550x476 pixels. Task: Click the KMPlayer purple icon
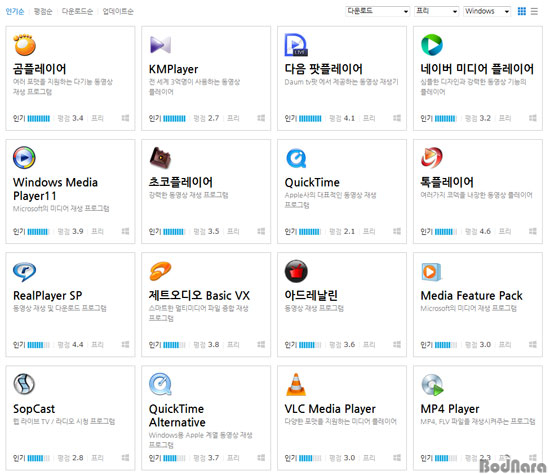point(160,45)
